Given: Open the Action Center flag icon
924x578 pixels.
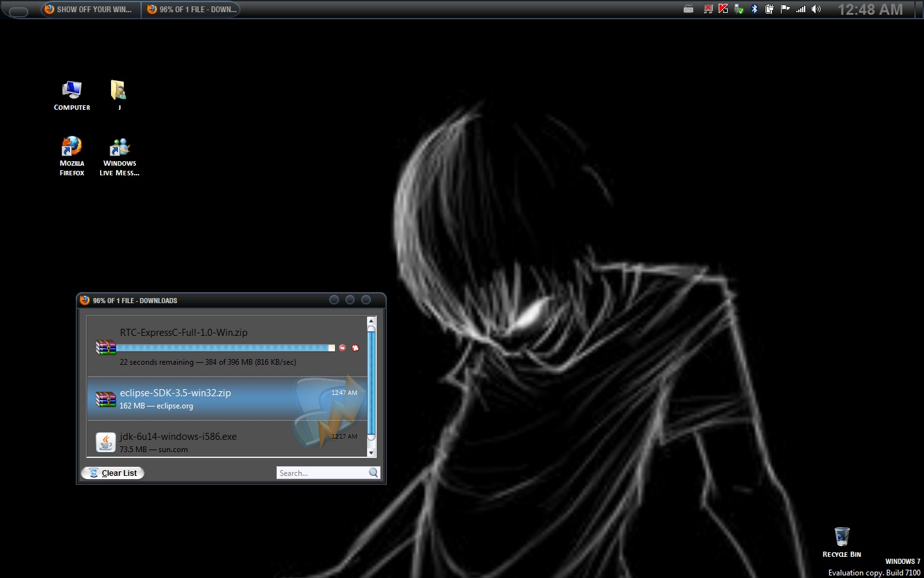Looking at the screenshot, I should click(785, 9).
